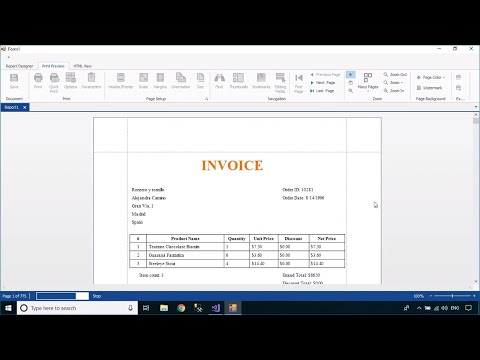480x360 pixels.
Task: Open the Zoom level dropdown
Action: point(393,83)
